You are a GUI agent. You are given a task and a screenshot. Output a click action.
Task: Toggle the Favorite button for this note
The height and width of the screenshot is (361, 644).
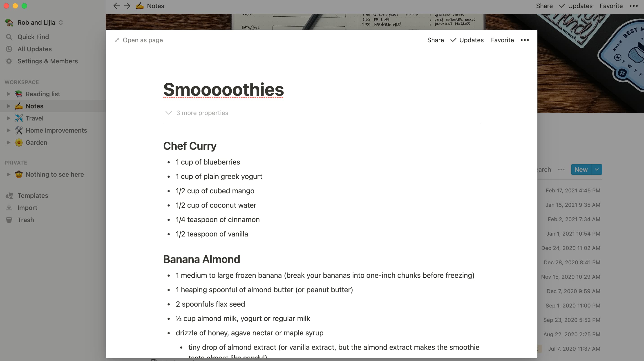pyautogui.click(x=502, y=40)
